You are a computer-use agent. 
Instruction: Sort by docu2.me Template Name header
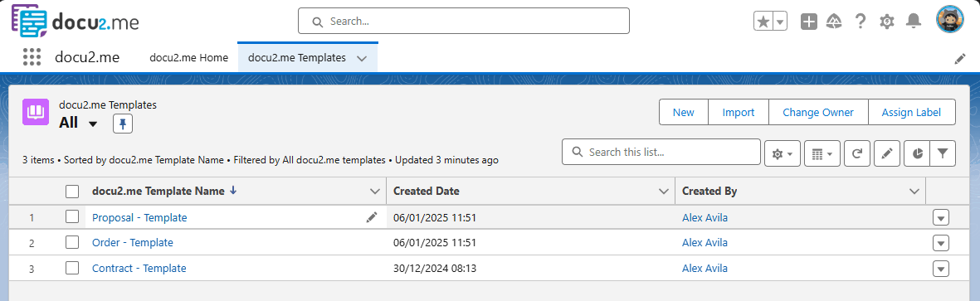point(158,191)
